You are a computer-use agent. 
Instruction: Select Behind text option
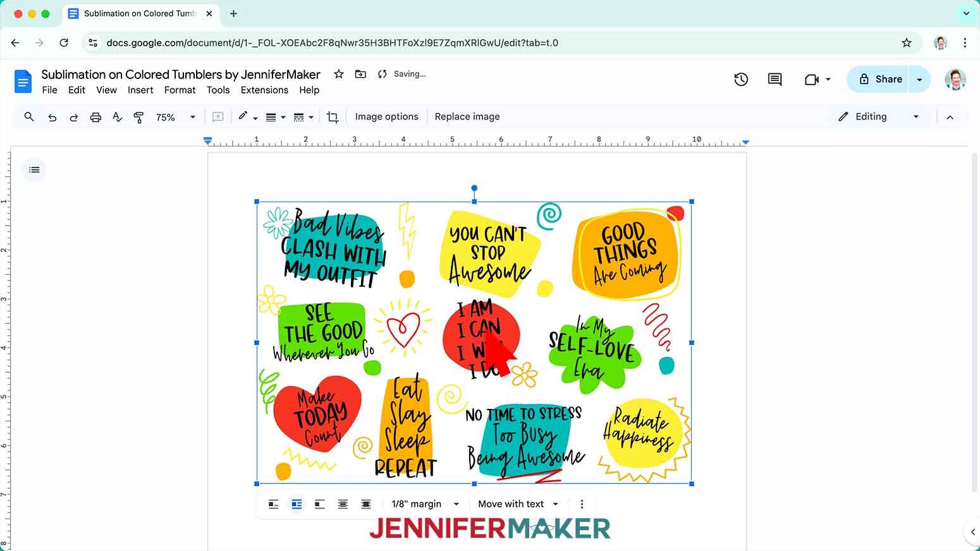pyautogui.click(x=343, y=504)
